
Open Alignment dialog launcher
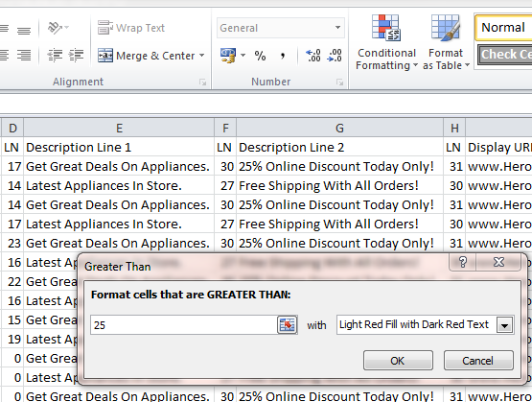pyautogui.click(x=203, y=83)
